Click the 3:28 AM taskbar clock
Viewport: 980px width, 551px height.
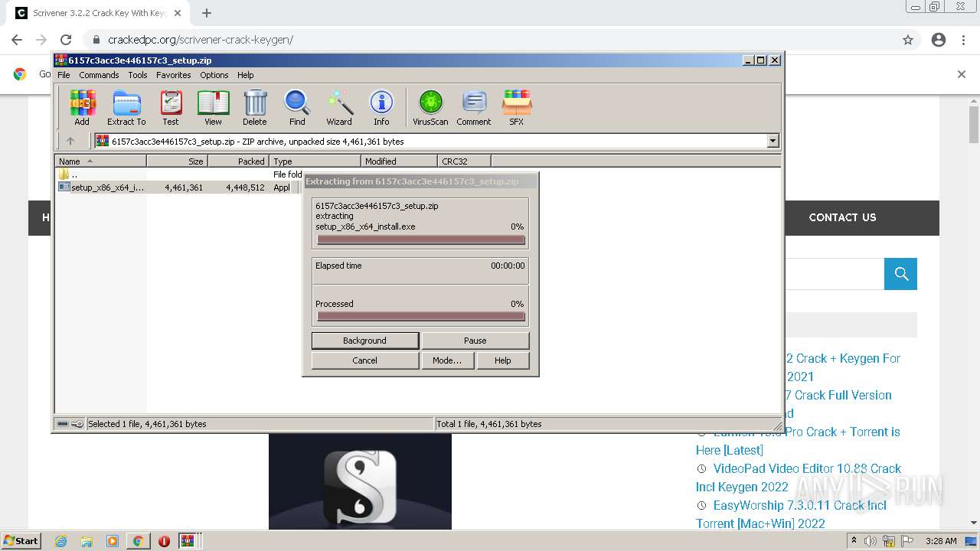[941, 541]
